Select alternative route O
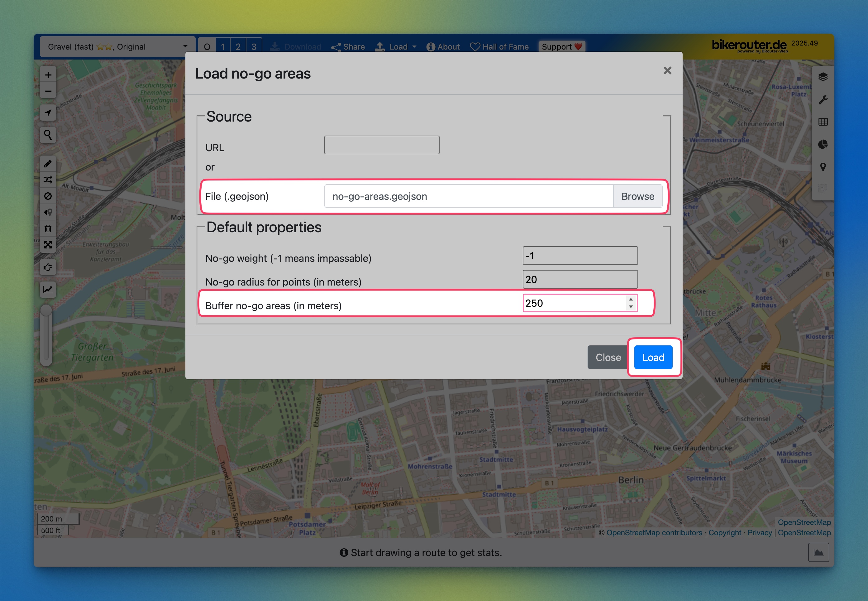This screenshot has height=601, width=868. tap(207, 47)
